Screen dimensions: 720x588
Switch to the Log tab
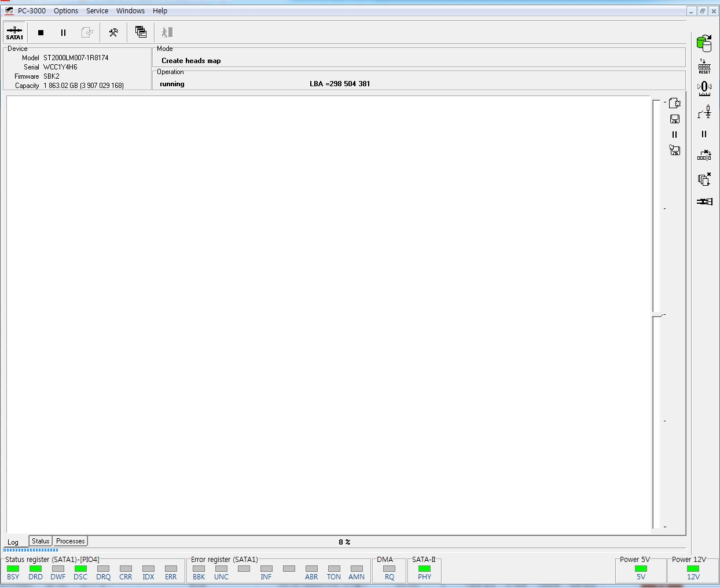click(x=13, y=542)
